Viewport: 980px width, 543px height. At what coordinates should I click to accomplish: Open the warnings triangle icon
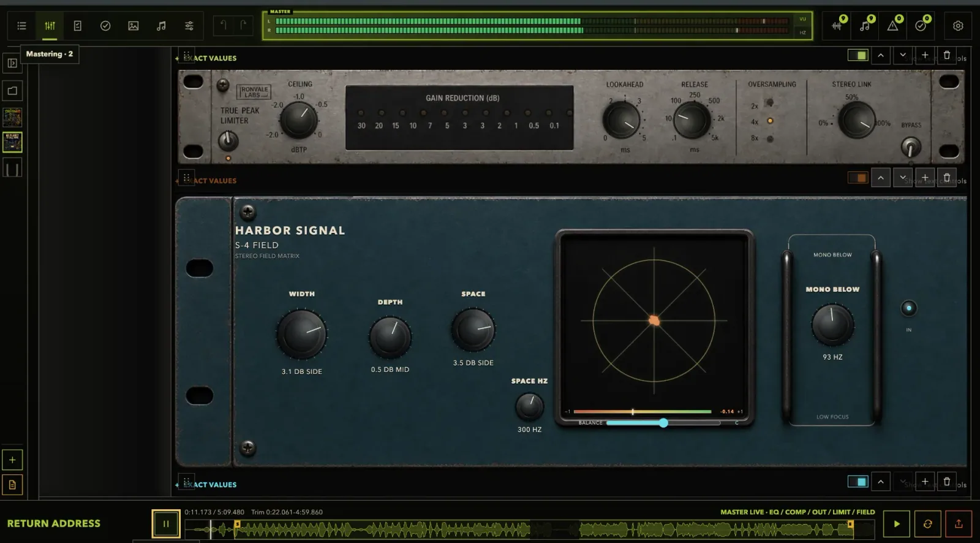tap(893, 26)
